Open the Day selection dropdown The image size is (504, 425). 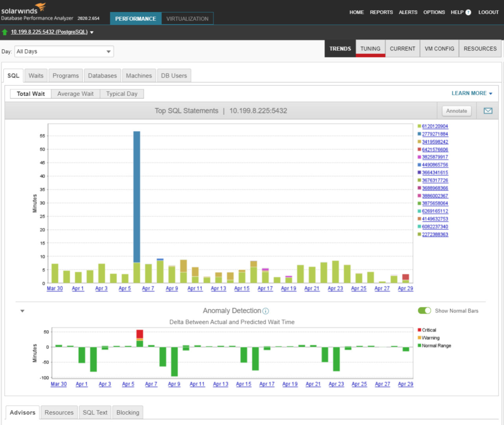coord(64,52)
